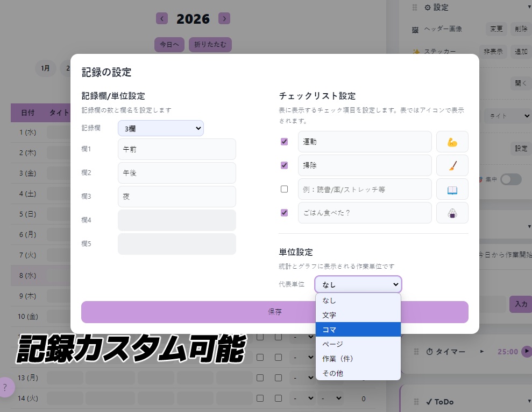Click the book icon for the 読書 example item
The image size is (532, 412).
pos(452,189)
